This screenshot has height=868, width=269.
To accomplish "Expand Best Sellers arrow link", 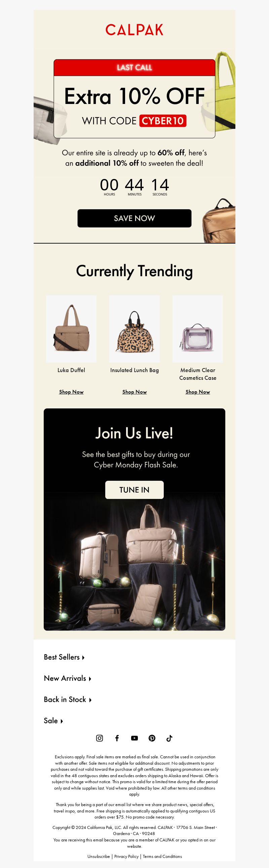I will [x=64, y=657].
